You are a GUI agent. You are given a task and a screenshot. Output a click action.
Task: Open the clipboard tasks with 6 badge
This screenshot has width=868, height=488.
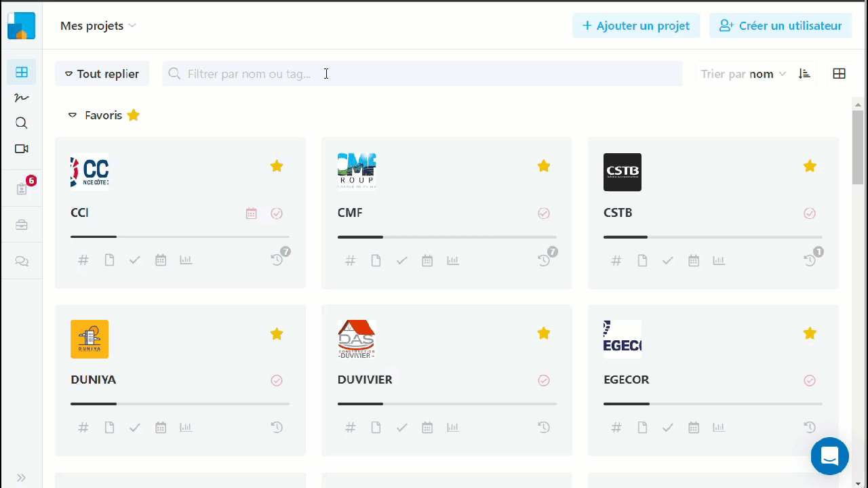coord(22,188)
